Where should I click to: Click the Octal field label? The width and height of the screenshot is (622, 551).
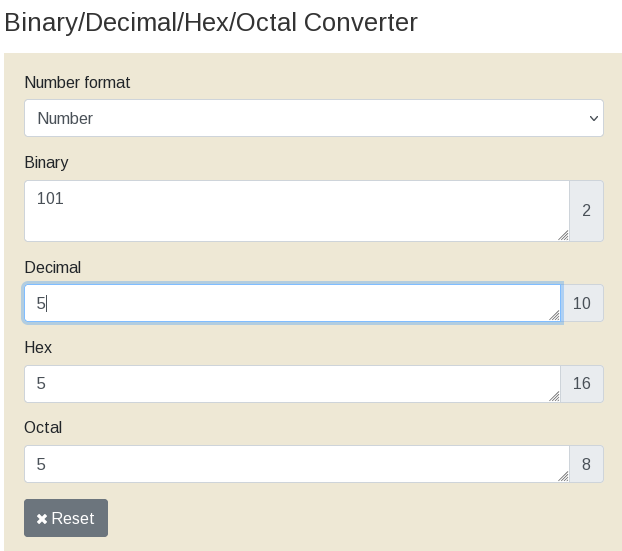click(43, 427)
